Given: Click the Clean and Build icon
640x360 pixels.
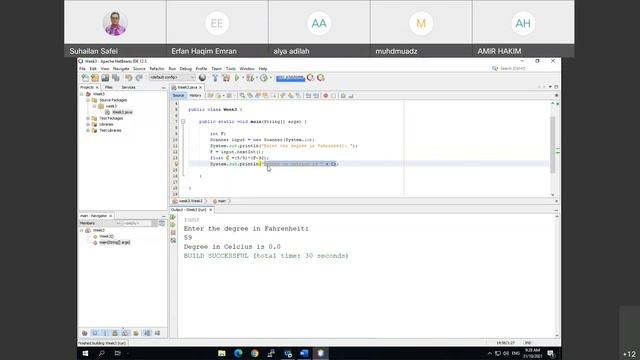Looking at the screenshot, I should point(226,78).
